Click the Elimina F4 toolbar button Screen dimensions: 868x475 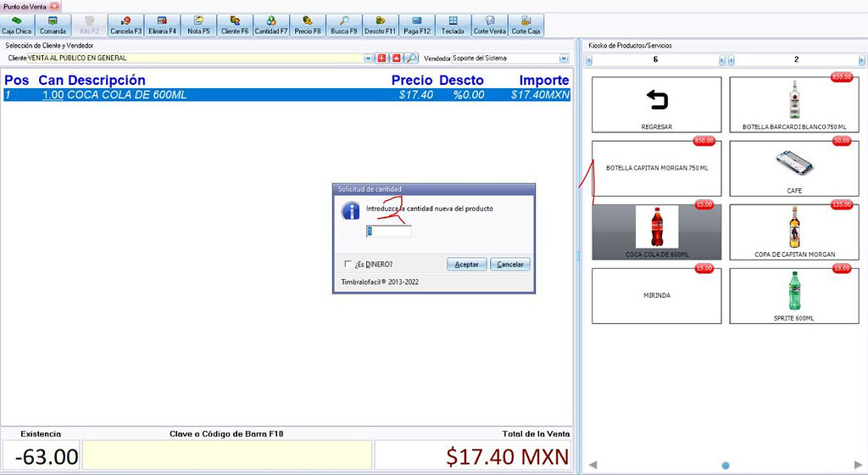coord(162,25)
